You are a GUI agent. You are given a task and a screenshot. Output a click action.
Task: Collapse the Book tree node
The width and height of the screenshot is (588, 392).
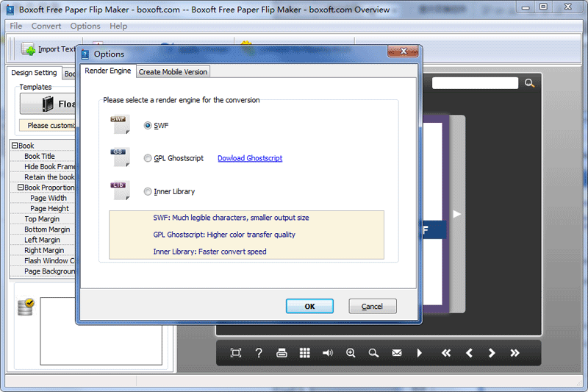pos(15,145)
